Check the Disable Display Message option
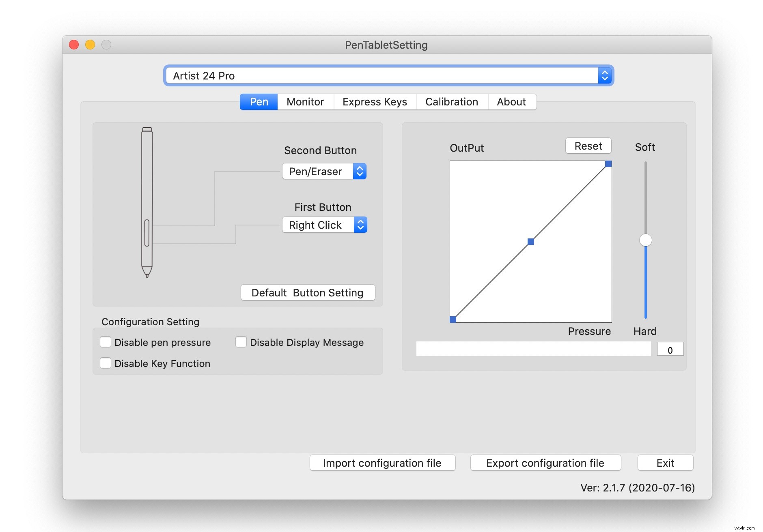 (241, 342)
